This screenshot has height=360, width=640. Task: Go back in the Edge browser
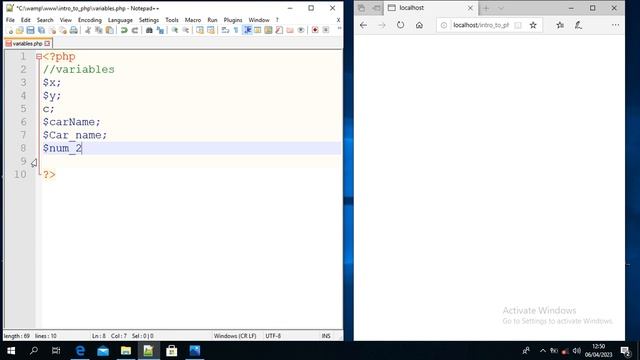coord(363,25)
